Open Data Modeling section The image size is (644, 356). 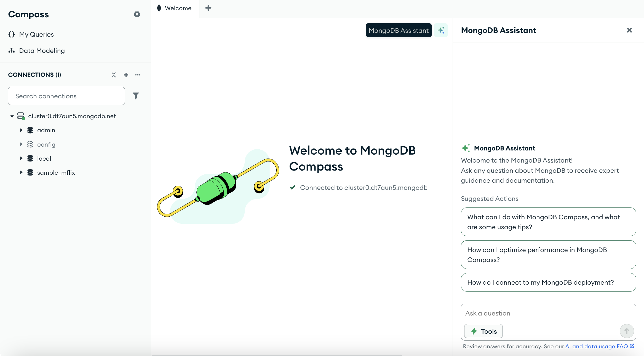(x=42, y=51)
